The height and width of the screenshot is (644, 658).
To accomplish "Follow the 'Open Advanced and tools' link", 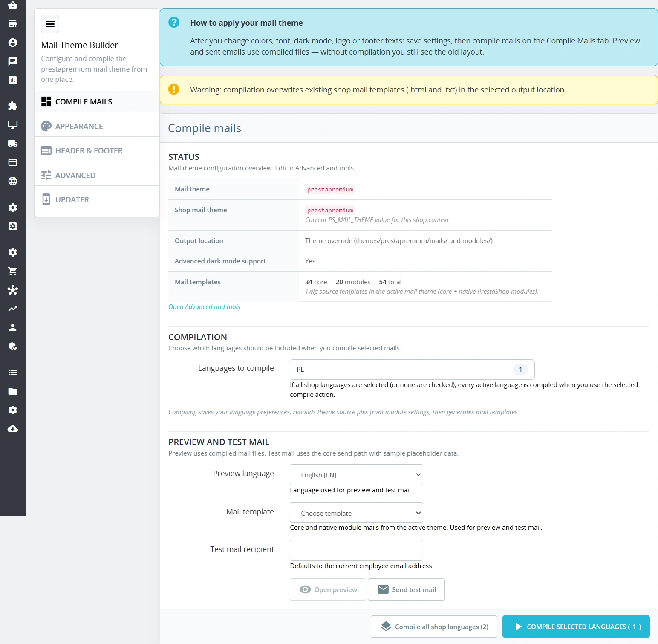I will (x=204, y=307).
